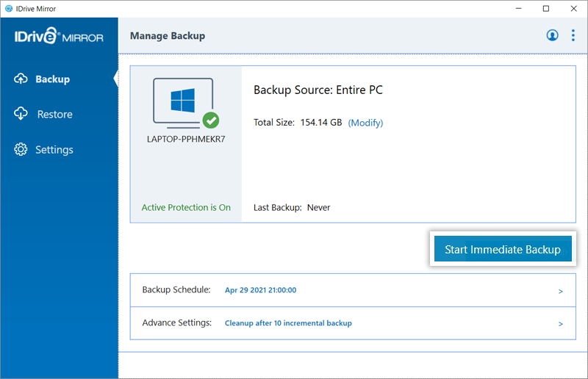Expand the Advance Settings row arrow
Image resolution: width=588 pixels, height=379 pixels.
561,324
